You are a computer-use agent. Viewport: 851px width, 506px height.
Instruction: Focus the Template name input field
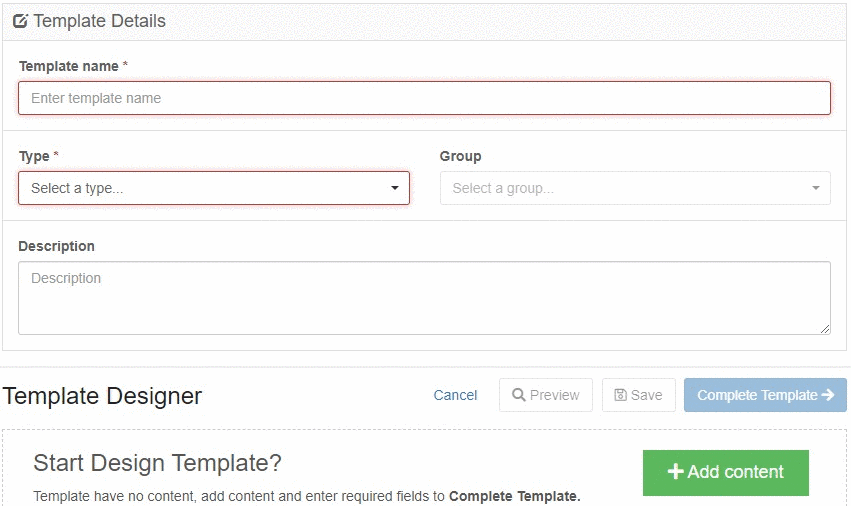(x=424, y=98)
